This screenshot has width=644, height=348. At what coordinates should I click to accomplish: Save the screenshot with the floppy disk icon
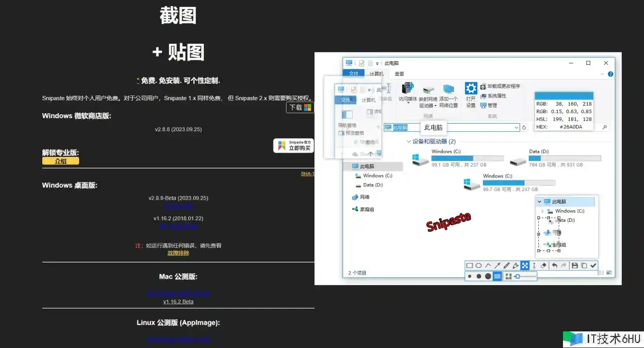pyautogui.click(x=575, y=266)
